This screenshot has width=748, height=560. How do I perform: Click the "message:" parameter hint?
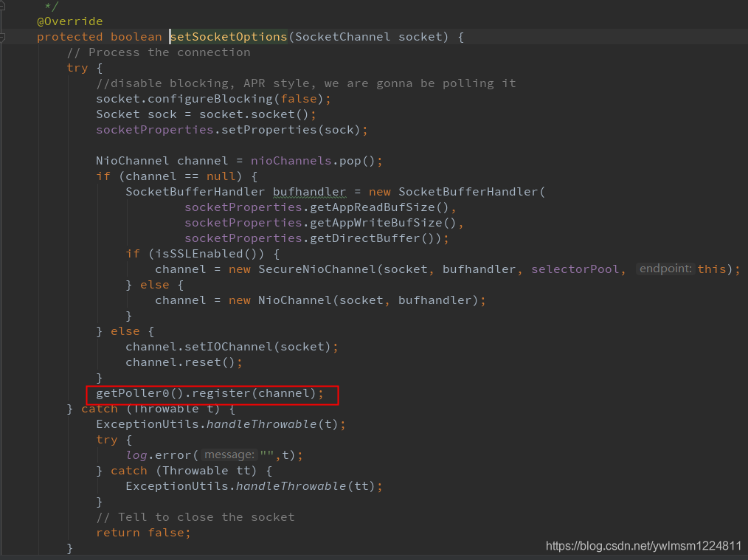(x=229, y=455)
